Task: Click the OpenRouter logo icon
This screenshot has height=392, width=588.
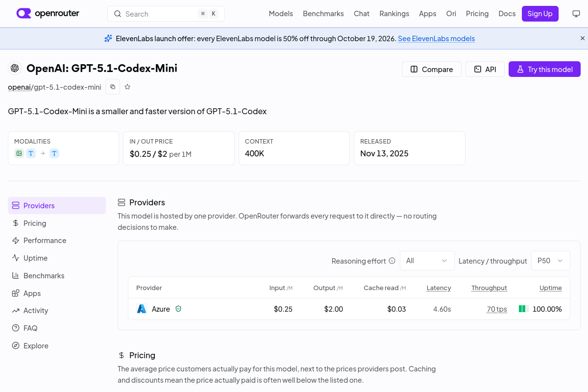Action: [x=24, y=13]
